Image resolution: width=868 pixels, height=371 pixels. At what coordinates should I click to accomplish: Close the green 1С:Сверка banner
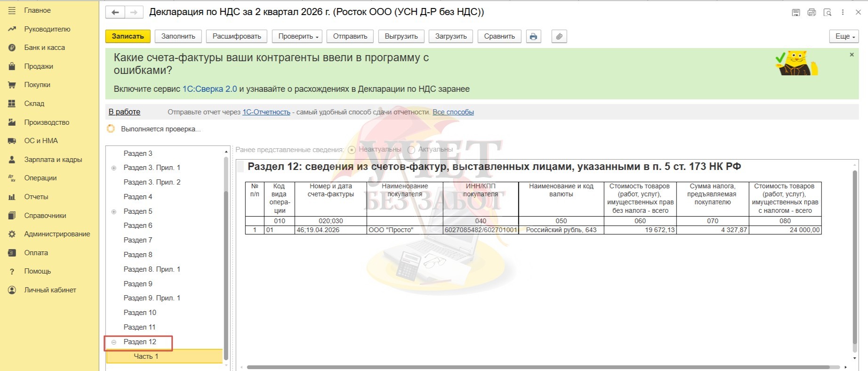point(852,55)
